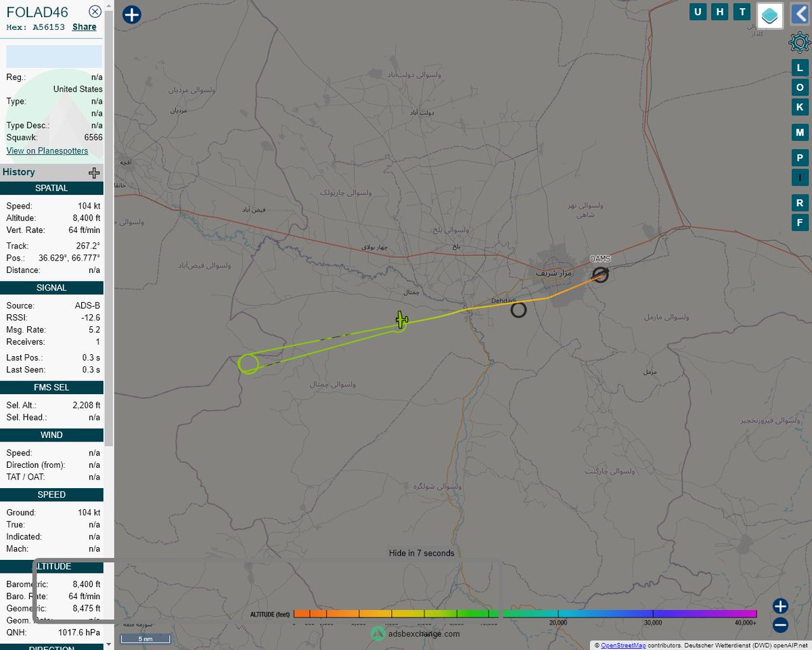Zoom in using the top-left plus icon

point(131,14)
